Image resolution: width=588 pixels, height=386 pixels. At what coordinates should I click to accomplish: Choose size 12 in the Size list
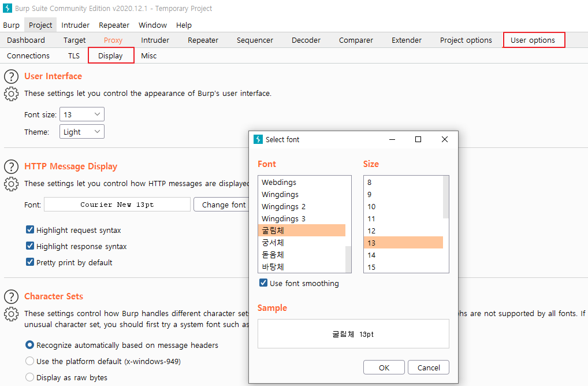click(x=403, y=231)
